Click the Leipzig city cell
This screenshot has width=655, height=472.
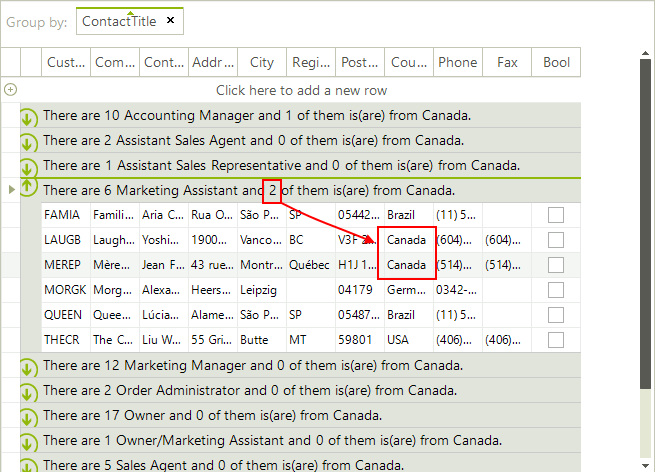[262, 290]
